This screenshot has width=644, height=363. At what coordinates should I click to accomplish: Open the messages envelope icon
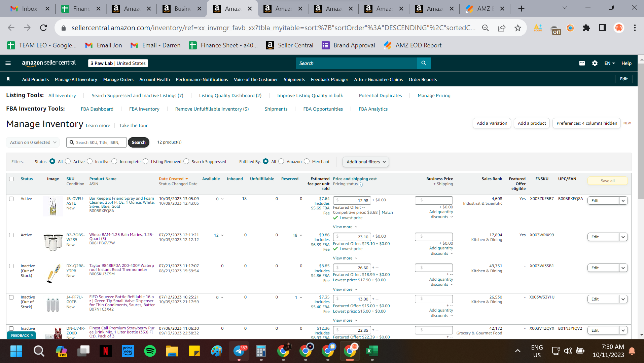click(x=582, y=63)
